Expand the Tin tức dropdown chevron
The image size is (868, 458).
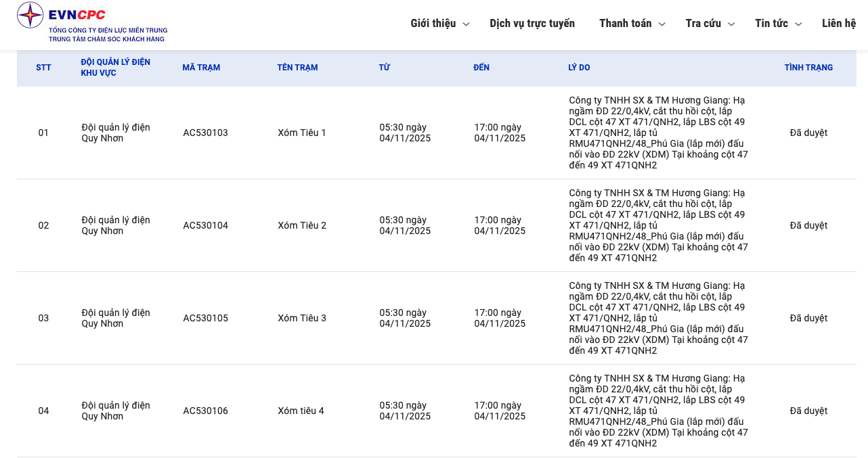tap(798, 24)
